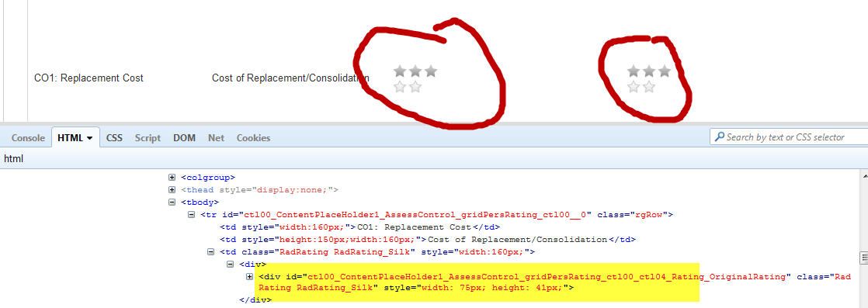Click fourth star in left rating
The image size is (868, 308).
pyautogui.click(x=400, y=87)
